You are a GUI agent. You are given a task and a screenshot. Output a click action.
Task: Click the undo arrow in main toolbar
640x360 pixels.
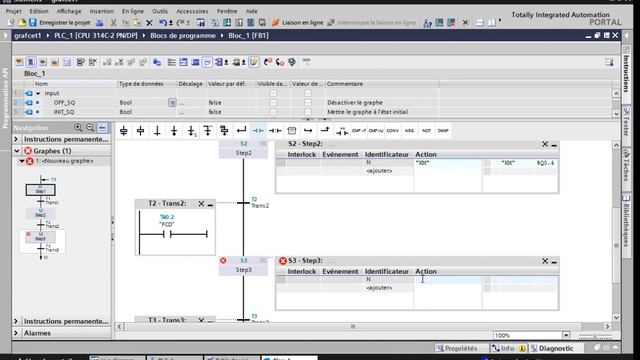coord(163,23)
